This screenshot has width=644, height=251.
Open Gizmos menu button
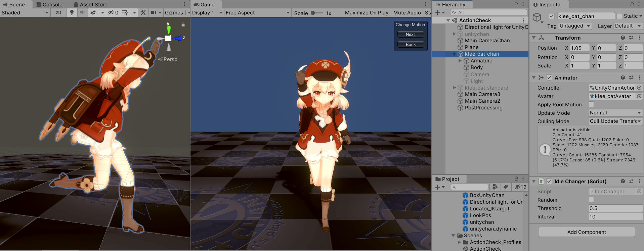[174, 12]
